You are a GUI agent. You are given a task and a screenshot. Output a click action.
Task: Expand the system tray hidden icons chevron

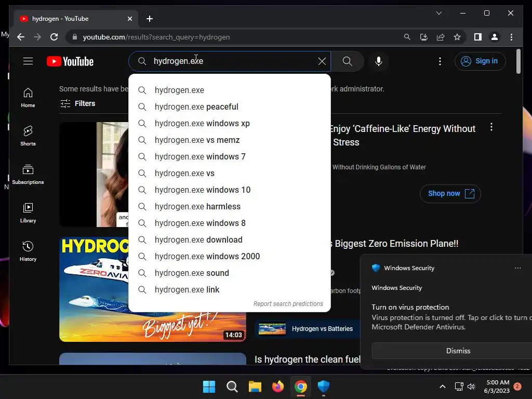[443, 387]
